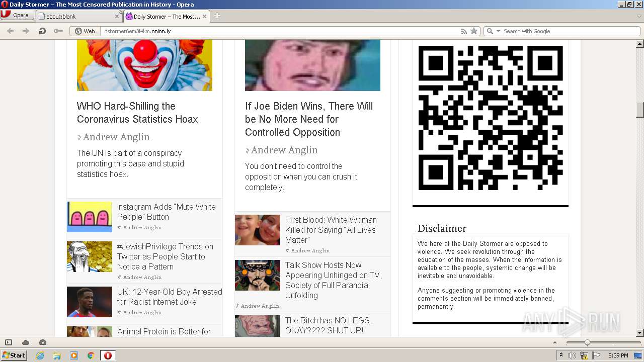
Task: Reload the current page
Action: tap(42, 31)
